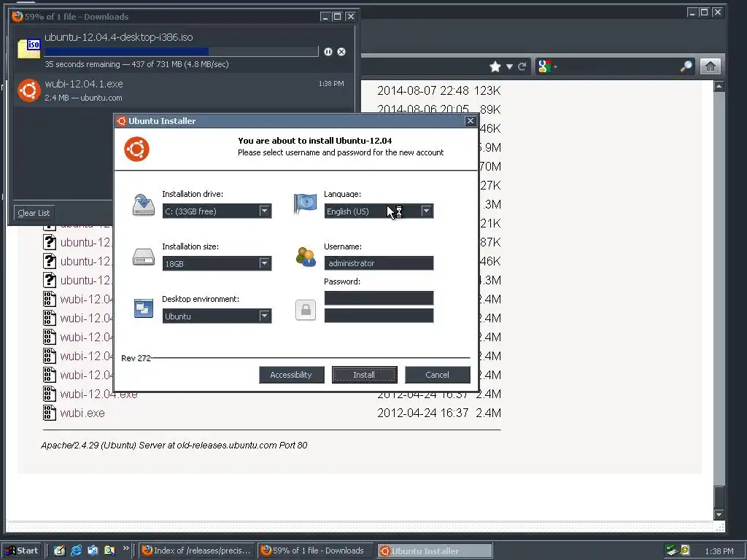This screenshot has width=747, height=560.
Task: Click Clear List in Downloads window
Action: [x=34, y=213]
